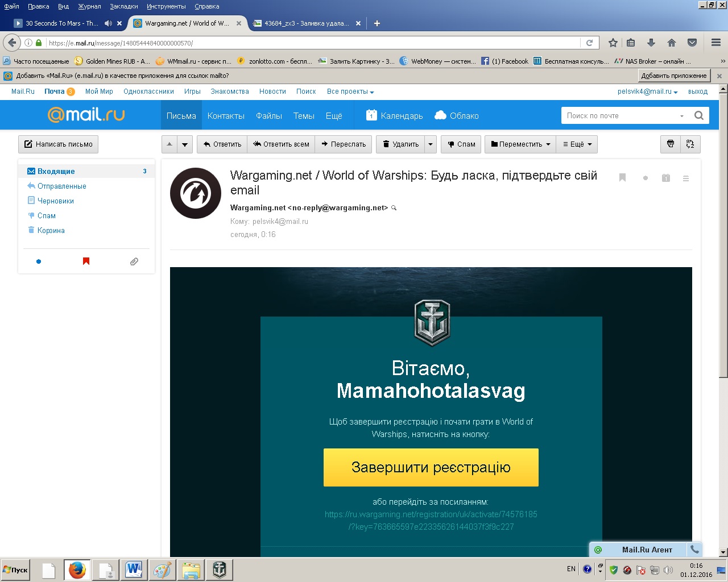
Task: Open account menu pelsvik4@mail.ru
Action: point(648,92)
